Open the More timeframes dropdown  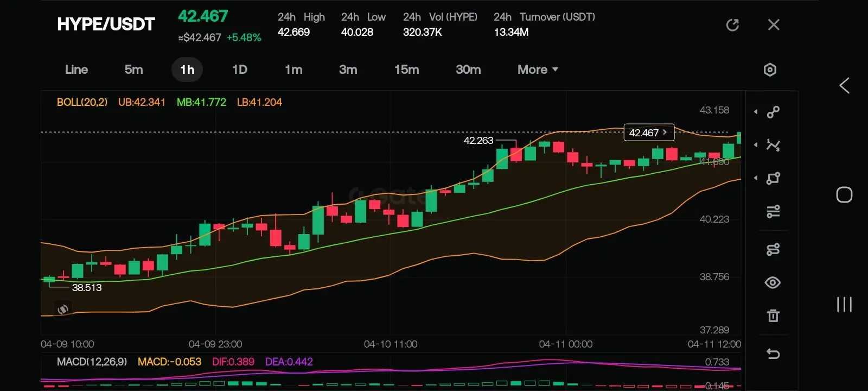coord(538,70)
